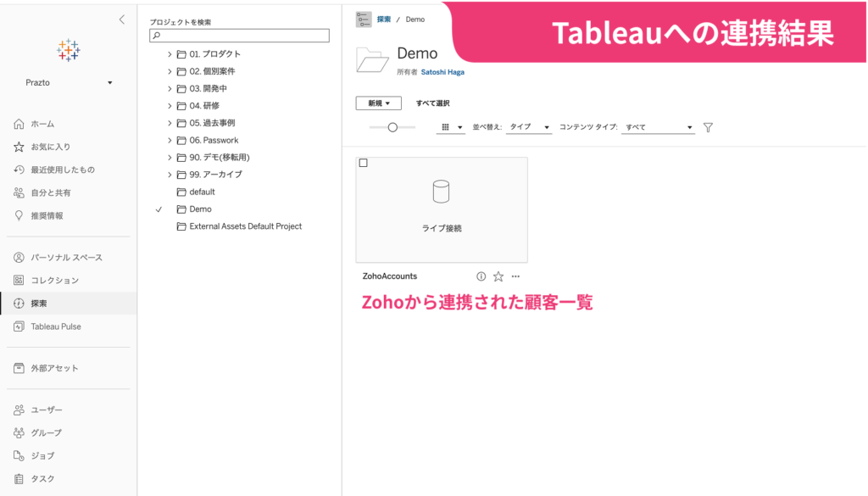Select 01. プロダクト project name
The width and height of the screenshot is (868, 496).
[214, 54]
